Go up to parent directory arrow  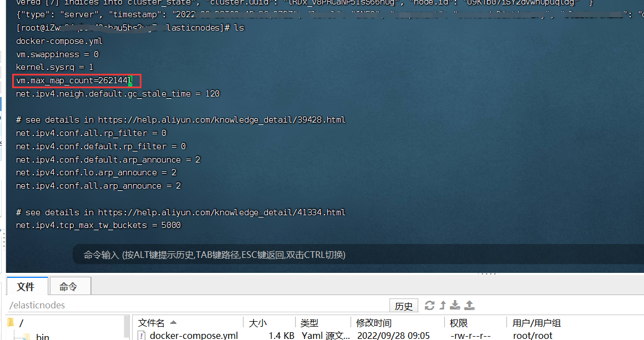[443, 305]
